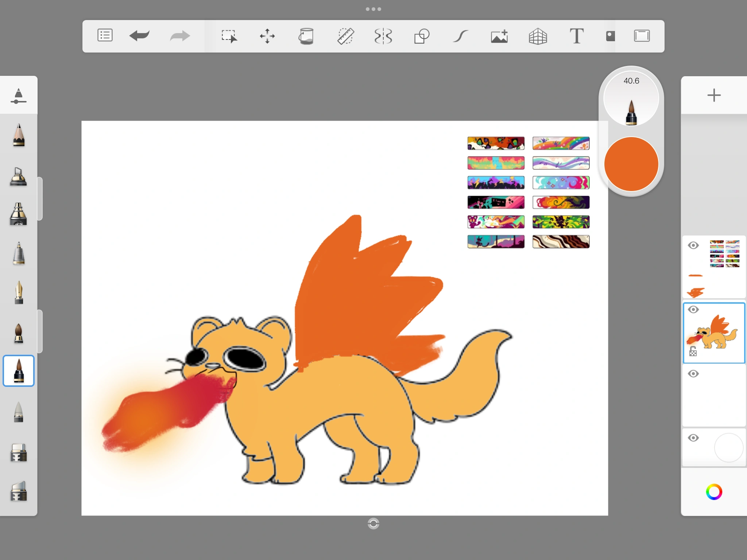Undo the last stroke
747x560 pixels.
point(139,36)
